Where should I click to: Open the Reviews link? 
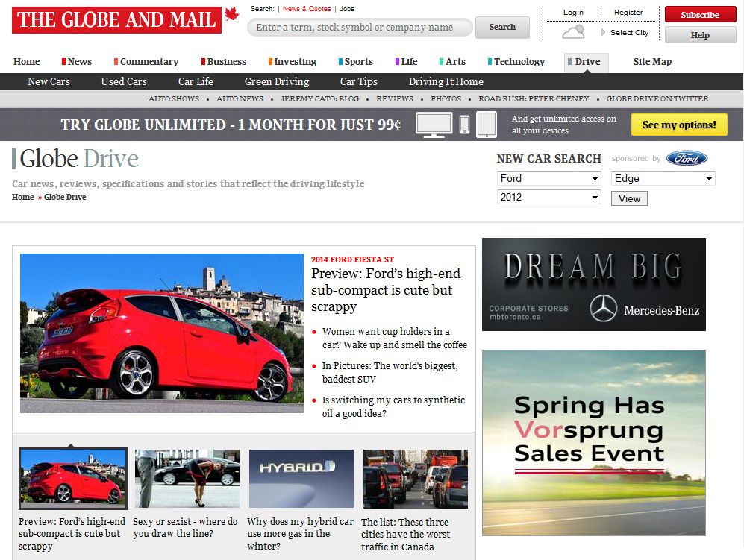[x=395, y=98]
